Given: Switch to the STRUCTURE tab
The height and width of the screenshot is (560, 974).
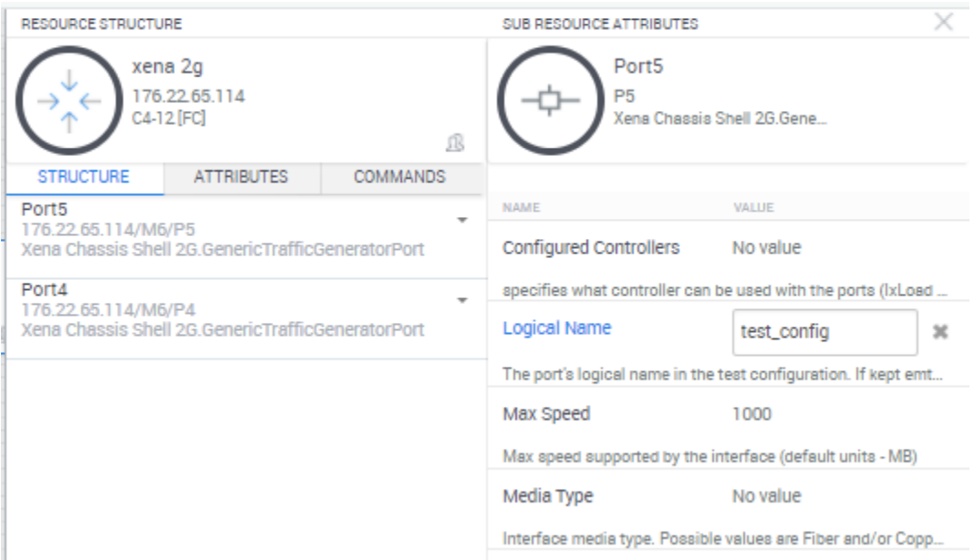Looking at the screenshot, I should pos(84,177).
